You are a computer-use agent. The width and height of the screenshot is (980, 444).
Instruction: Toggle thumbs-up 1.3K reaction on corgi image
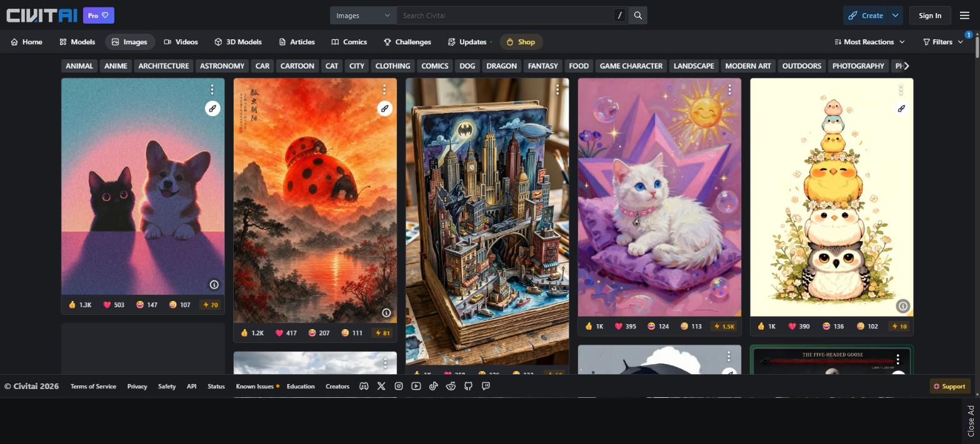[80, 305]
